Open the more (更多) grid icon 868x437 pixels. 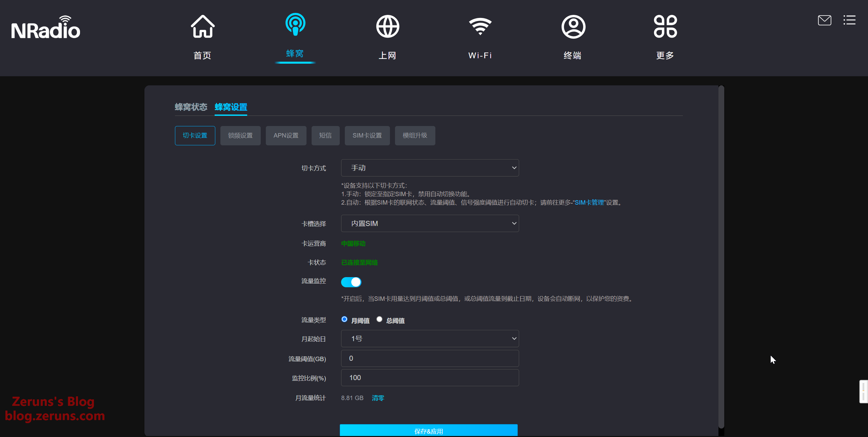665,27
